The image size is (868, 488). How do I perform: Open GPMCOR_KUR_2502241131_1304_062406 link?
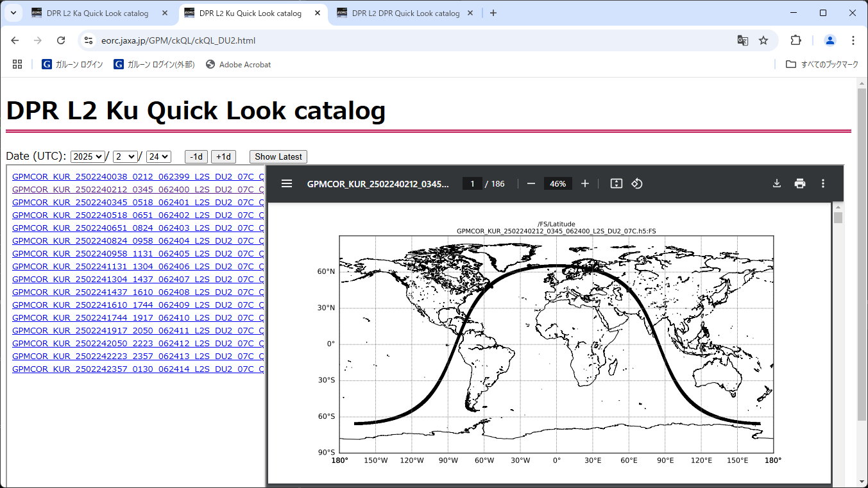(x=138, y=266)
